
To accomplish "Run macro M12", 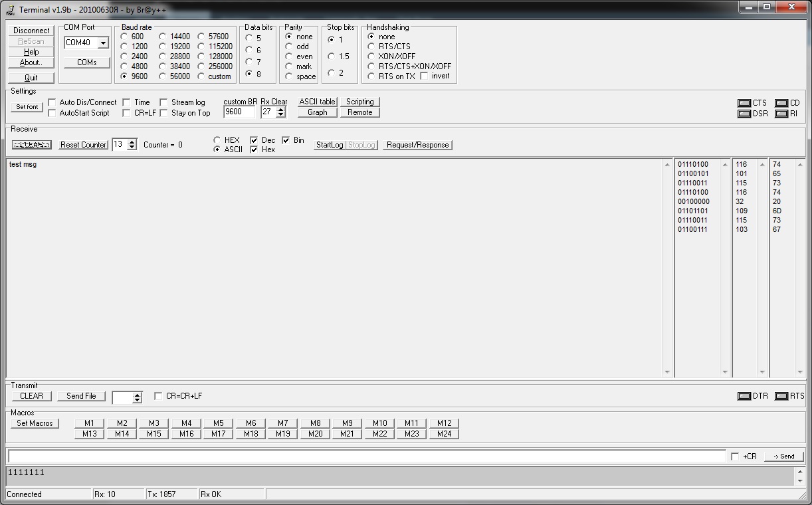I will (x=445, y=423).
